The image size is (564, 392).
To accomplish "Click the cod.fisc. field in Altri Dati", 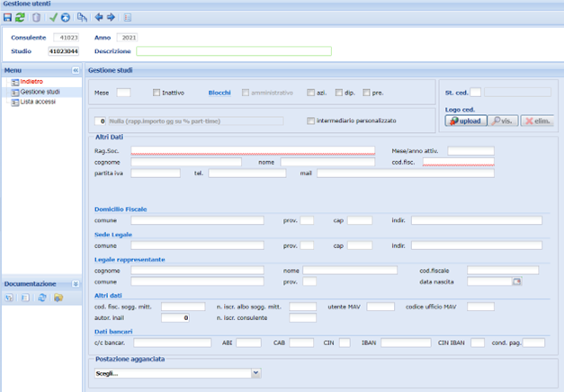I will [x=458, y=162].
